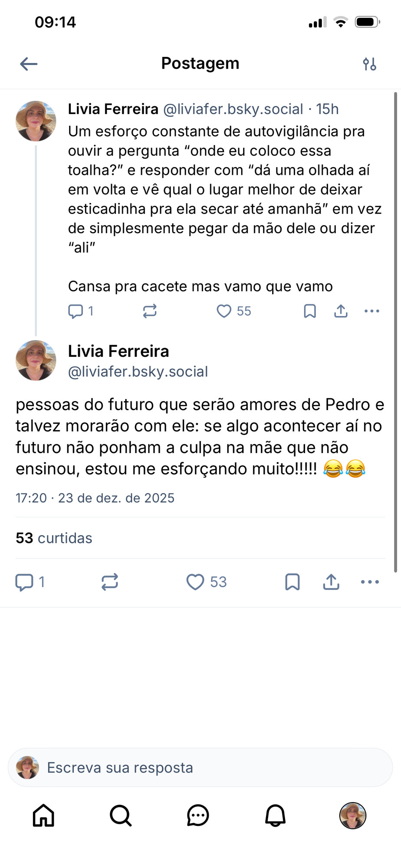The height and width of the screenshot is (868, 401).
Task: Open the Search tab
Action: coord(121,815)
